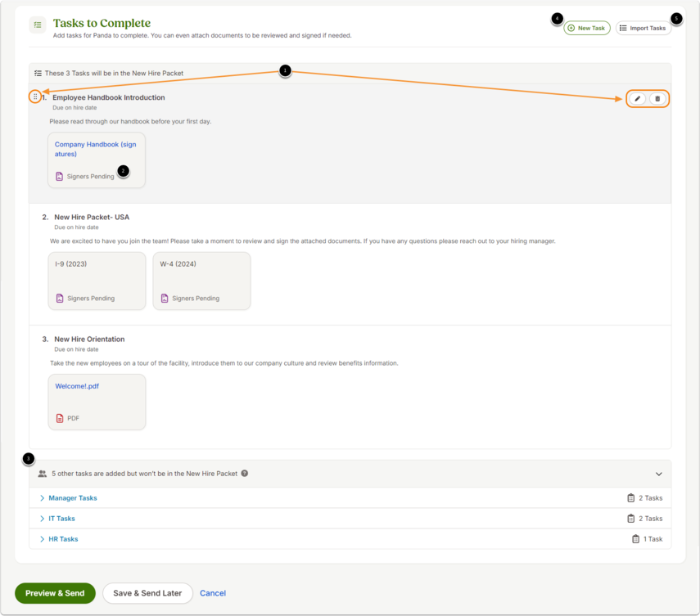Viewport: 700px width, 616px height.
Task: Open Company Handbook (signatures) document link
Action: point(95,149)
